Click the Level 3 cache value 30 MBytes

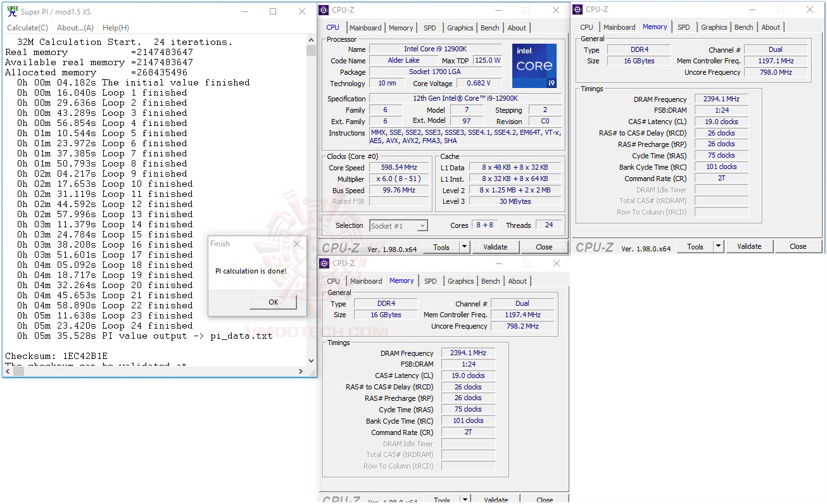click(x=515, y=201)
